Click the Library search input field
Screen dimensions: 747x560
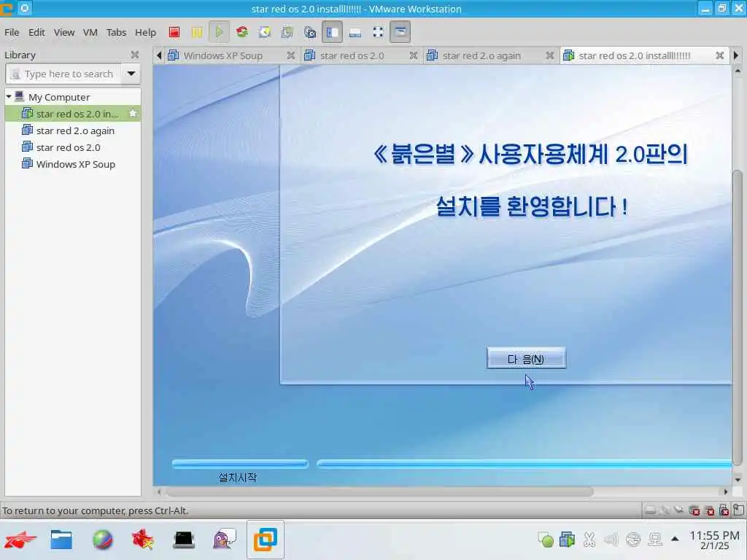tap(63, 74)
